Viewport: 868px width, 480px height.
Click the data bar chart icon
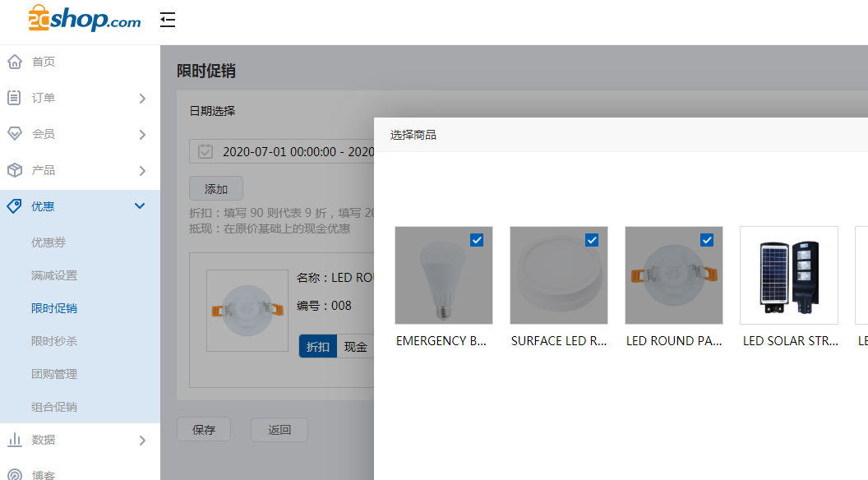tap(15, 441)
